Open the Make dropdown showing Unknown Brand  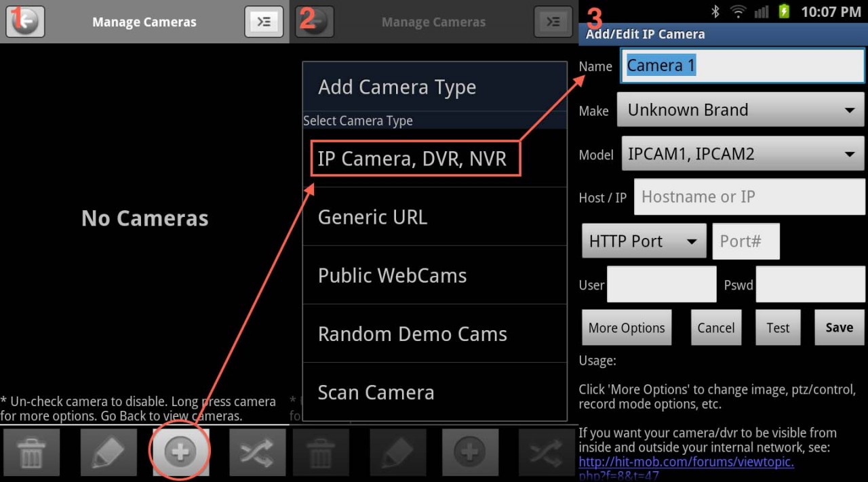coord(741,109)
